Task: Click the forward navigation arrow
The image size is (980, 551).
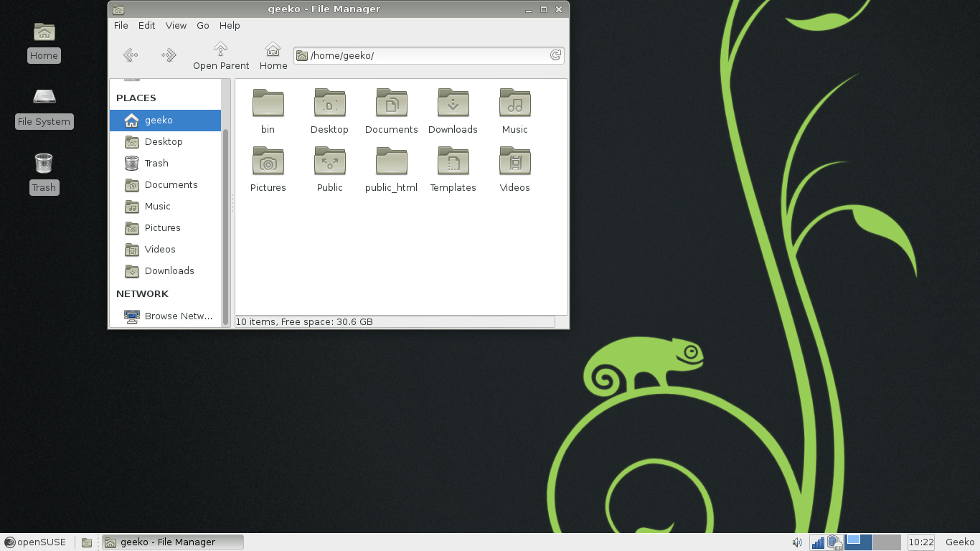Action: coord(168,55)
